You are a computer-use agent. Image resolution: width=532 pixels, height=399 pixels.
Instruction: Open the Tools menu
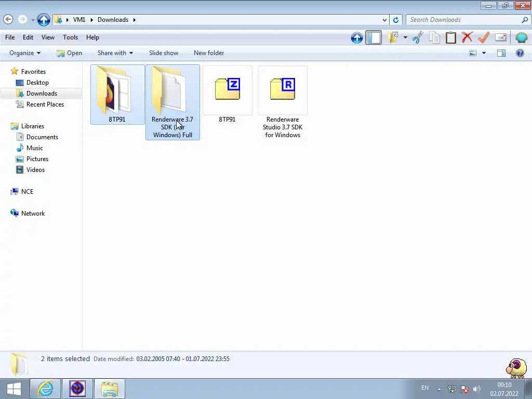(x=70, y=37)
